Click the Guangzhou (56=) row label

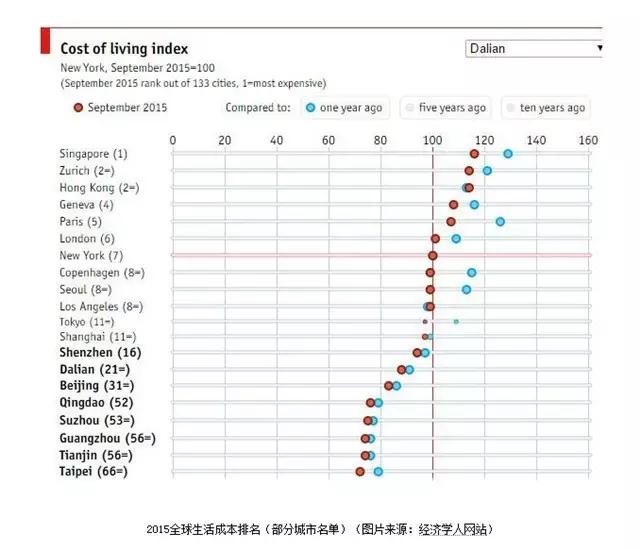click(107, 438)
